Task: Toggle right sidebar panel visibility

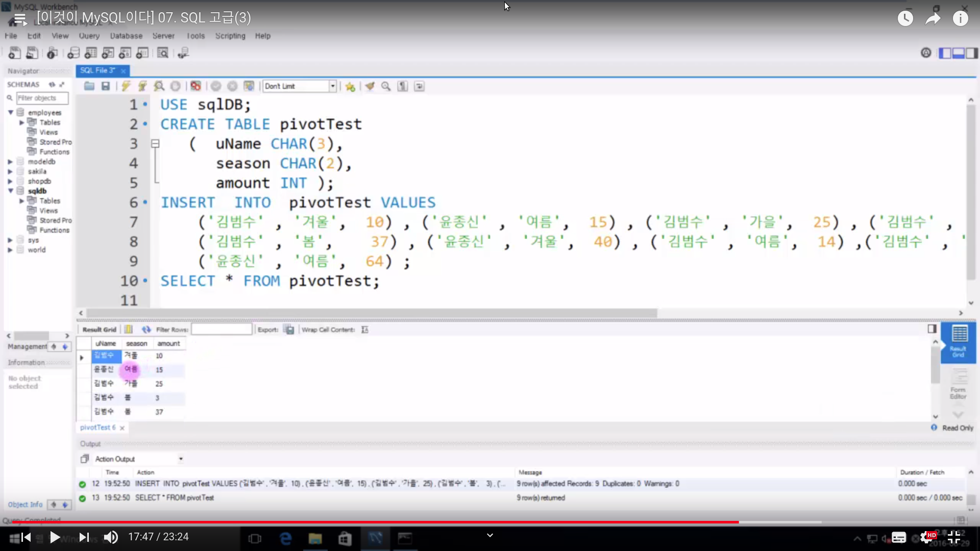Action: (x=972, y=53)
